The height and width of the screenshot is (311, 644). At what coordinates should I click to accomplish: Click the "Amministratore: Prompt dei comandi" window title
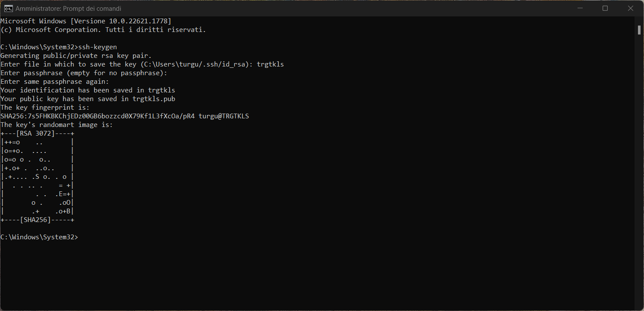(68, 9)
